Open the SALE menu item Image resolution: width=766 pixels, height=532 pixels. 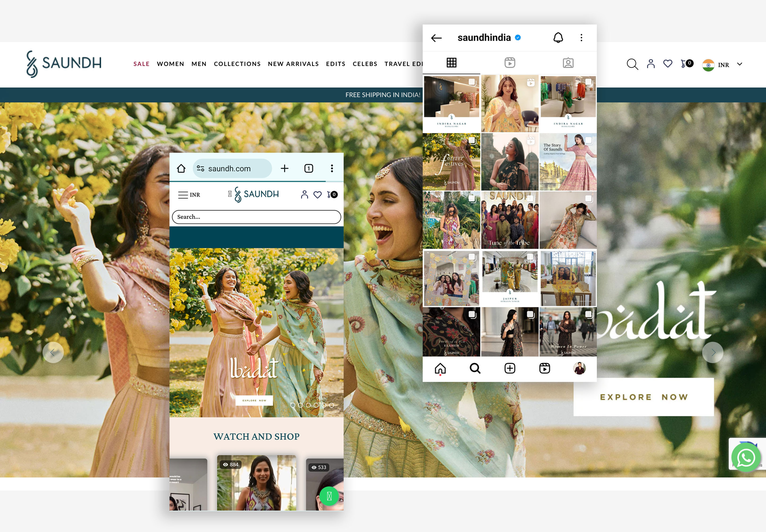[x=141, y=64]
